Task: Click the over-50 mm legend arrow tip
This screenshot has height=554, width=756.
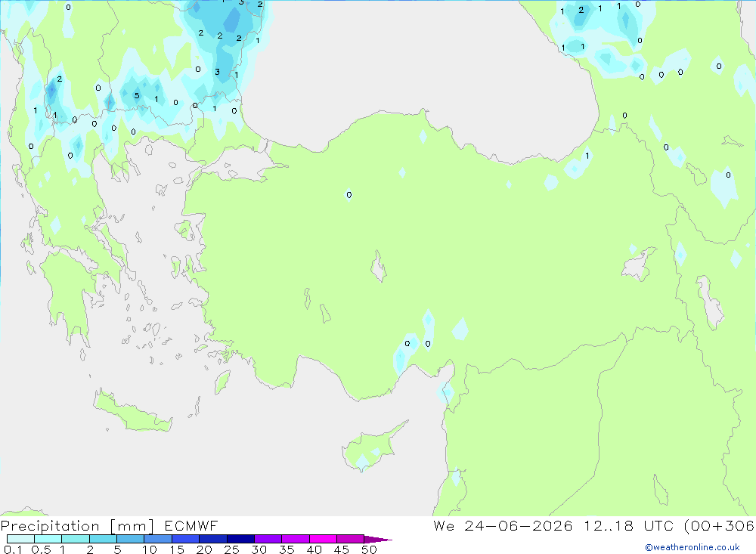Action: pos(378,539)
